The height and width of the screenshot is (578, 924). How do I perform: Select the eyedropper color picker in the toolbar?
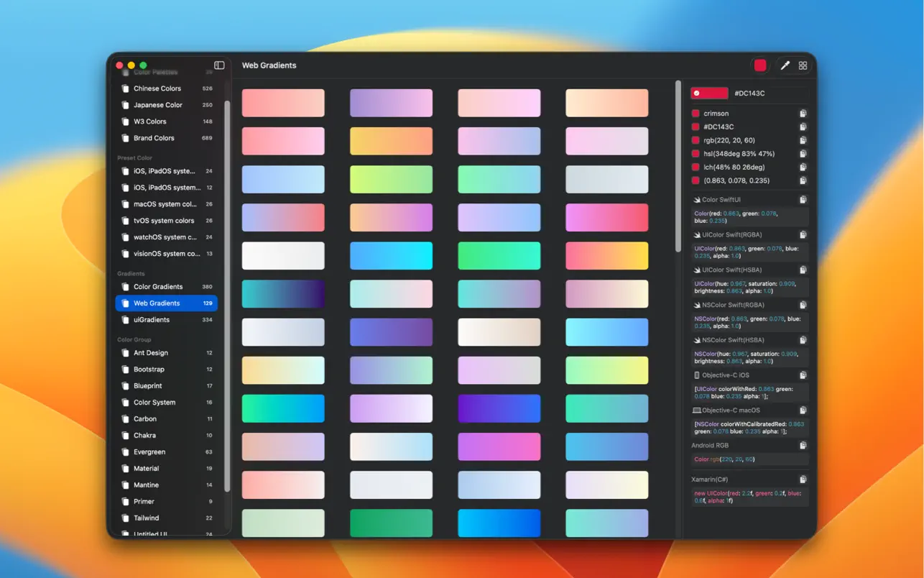[x=785, y=65]
